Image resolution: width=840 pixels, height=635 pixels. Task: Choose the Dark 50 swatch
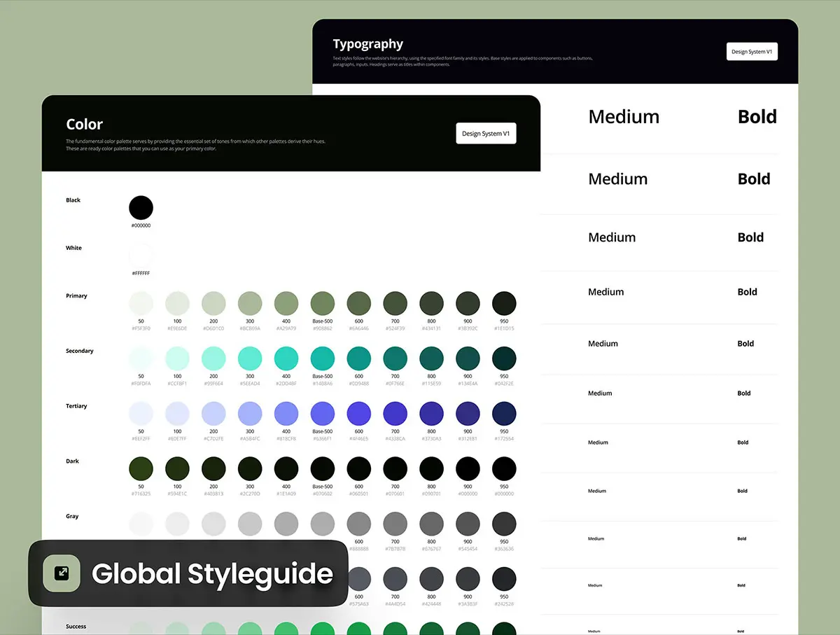point(141,469)
